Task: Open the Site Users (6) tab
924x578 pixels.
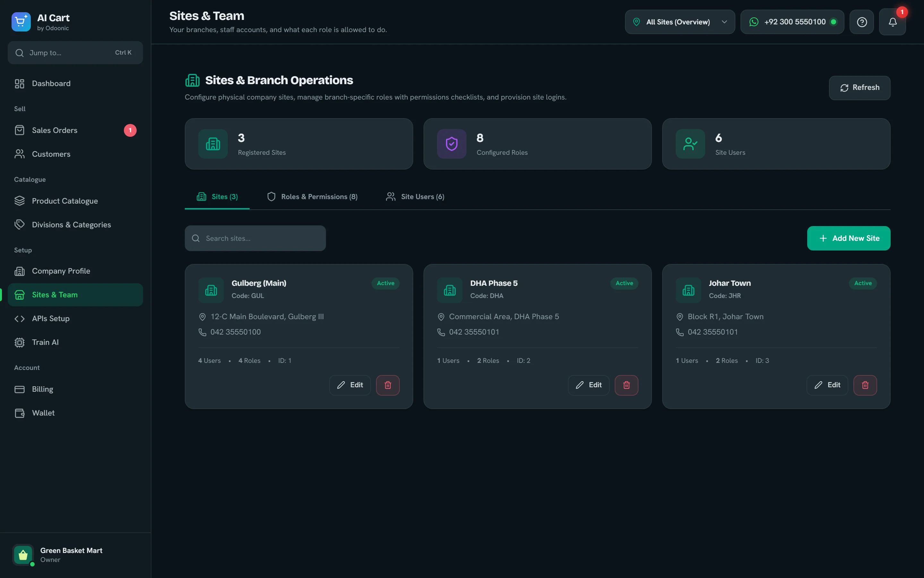Action: [415, 197]
